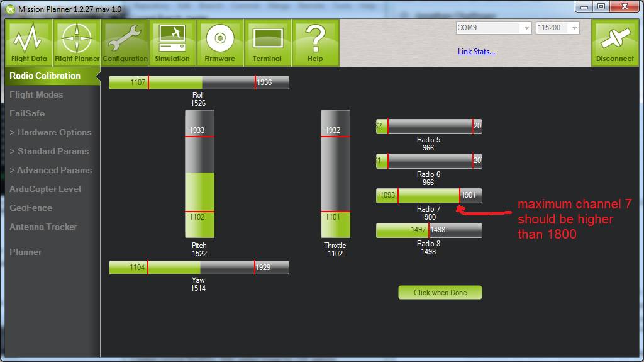Open the Flight Planner icon
This screenshot has height=362, width=644.
click(x=77, y=43)
